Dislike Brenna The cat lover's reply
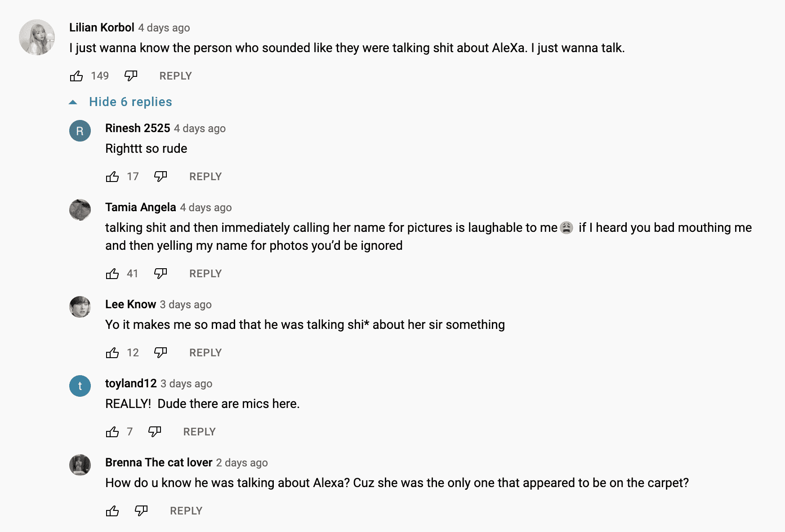This screenshot has width=785, height=532. 141,511
